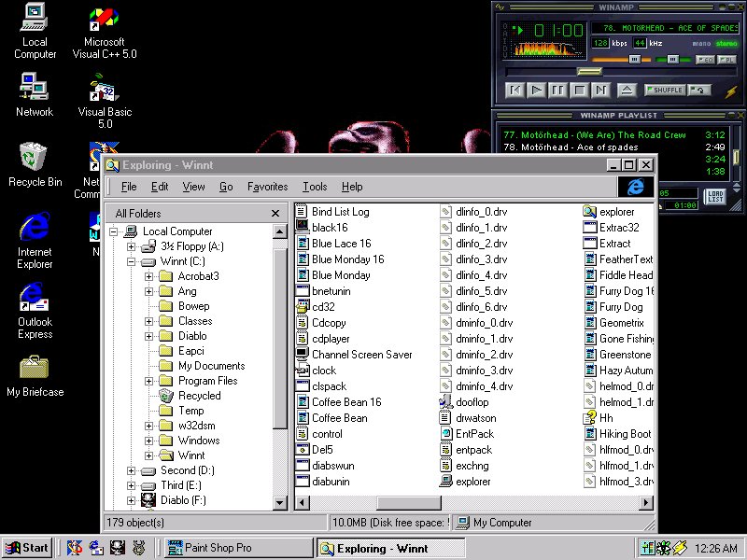
Task: Click Load List in the Winamp playlist
Action: pyautogui.click(x=715, y=196)
